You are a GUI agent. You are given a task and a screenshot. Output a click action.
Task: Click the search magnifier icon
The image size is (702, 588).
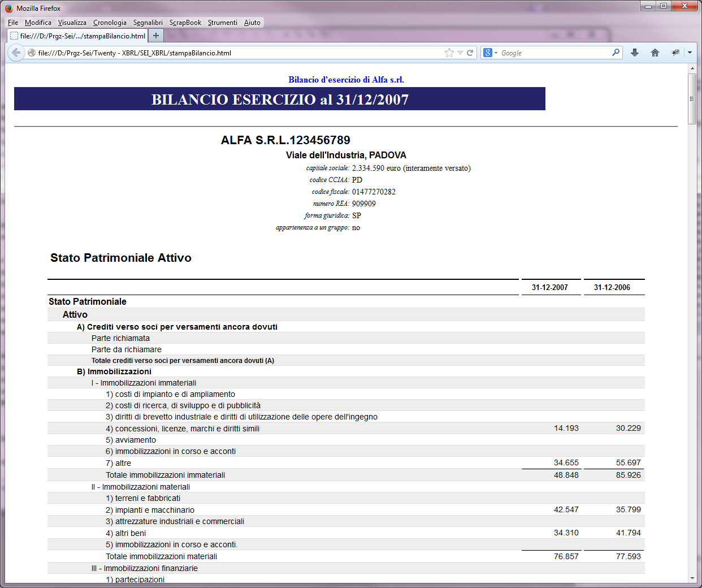coord(616,53)
